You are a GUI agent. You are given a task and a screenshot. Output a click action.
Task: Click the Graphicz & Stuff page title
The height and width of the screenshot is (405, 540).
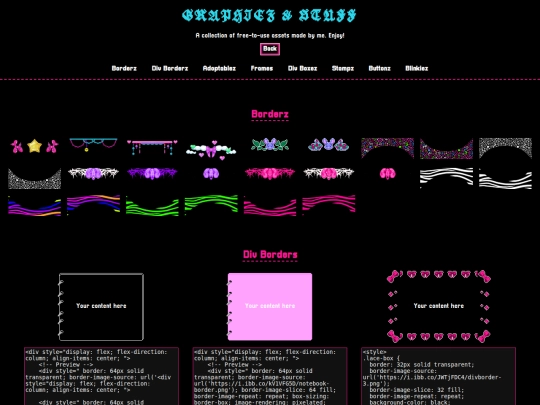point(269,15)
